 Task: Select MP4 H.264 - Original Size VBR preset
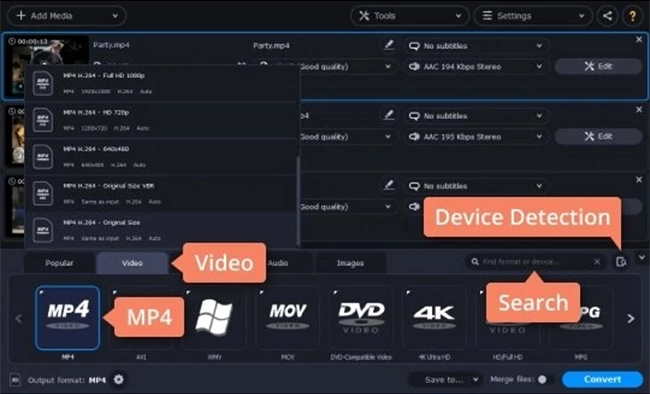[x=161, y=193]
